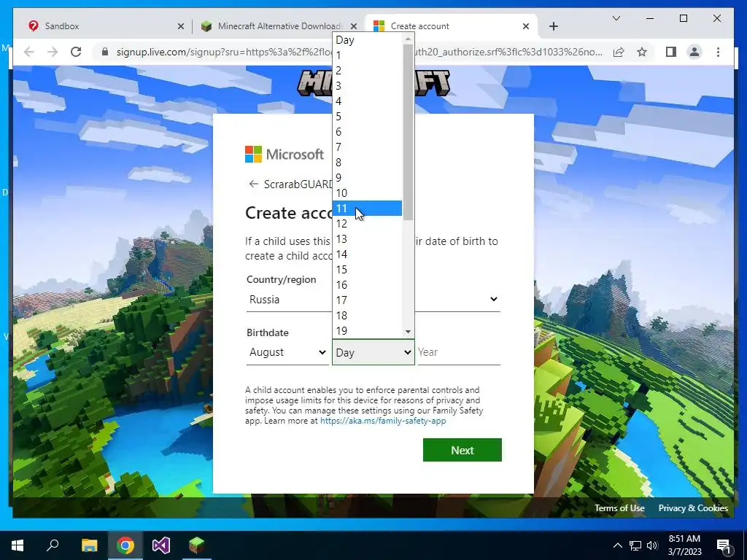Click the green Next button
Image resolution: width=747 pixels, height=560 pixels.
point(462,450)
